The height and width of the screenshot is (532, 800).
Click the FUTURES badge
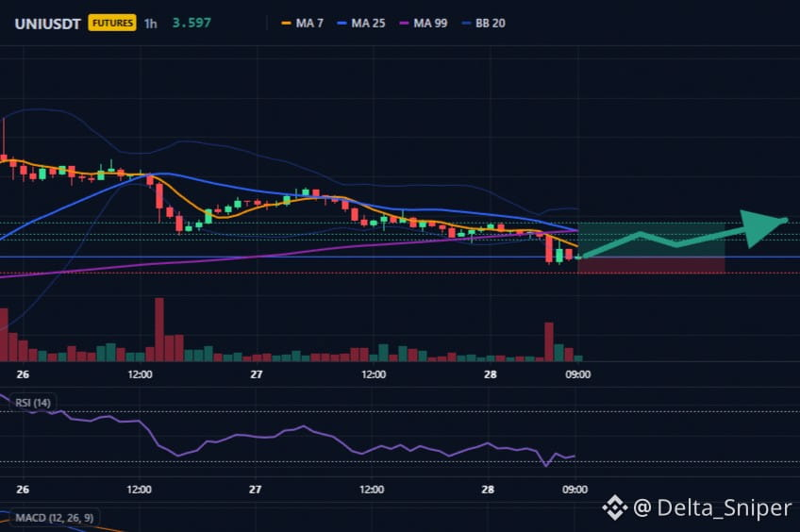[112, 23]
